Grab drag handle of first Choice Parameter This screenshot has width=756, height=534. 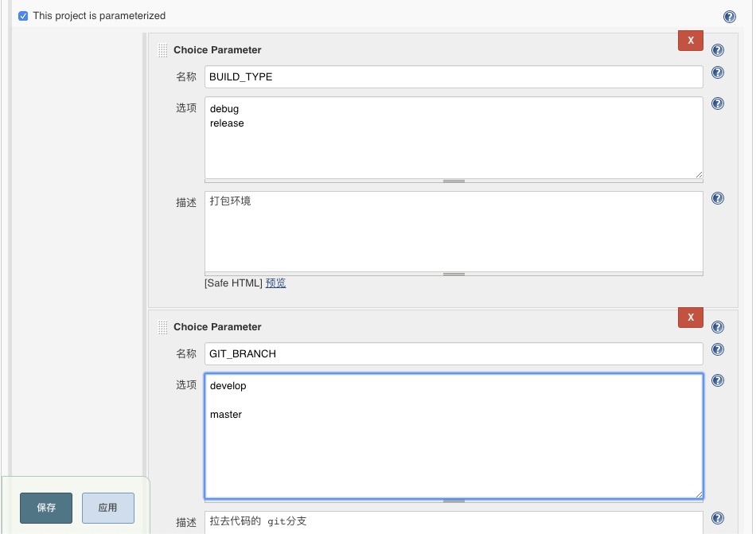click(x=162, y=50)
